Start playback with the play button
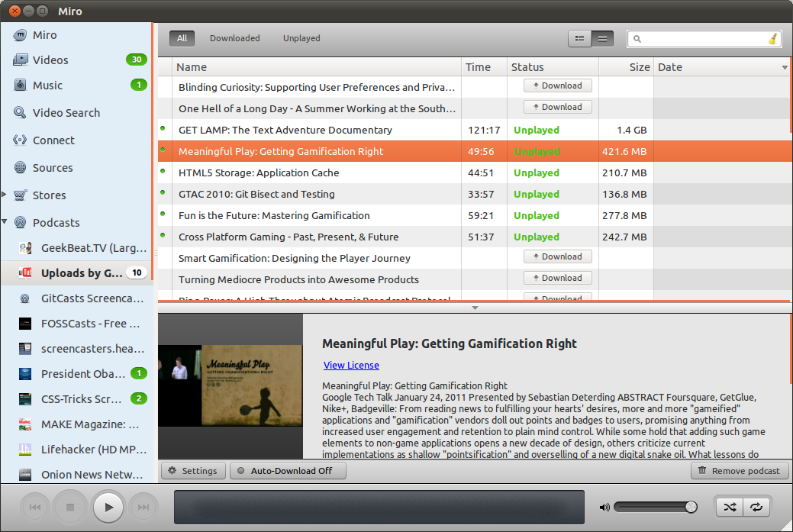793x532 pixels. point(108,508)
